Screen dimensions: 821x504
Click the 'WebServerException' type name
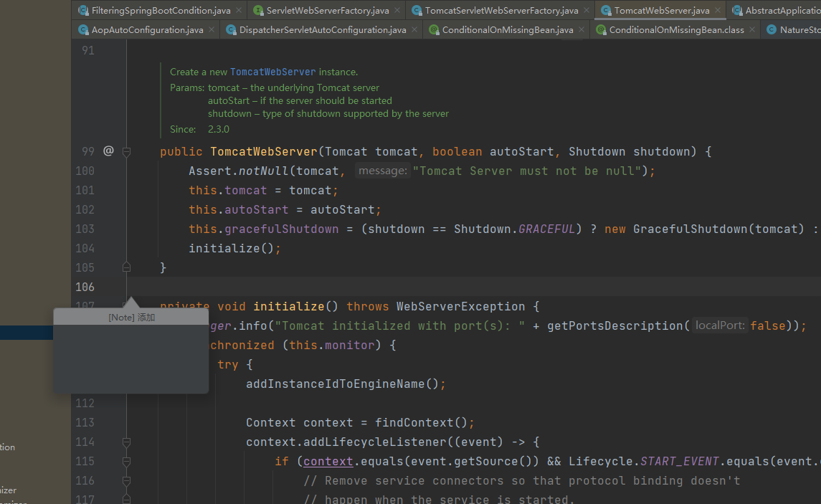coord(461,307)
